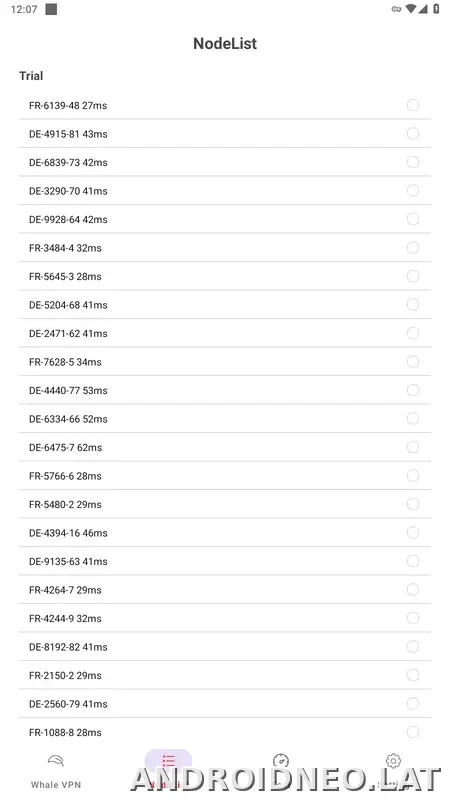Tap the VPN key icon in status bar
Image resolution: width=450 pixels, height=800 pixels.
point(396,9)
